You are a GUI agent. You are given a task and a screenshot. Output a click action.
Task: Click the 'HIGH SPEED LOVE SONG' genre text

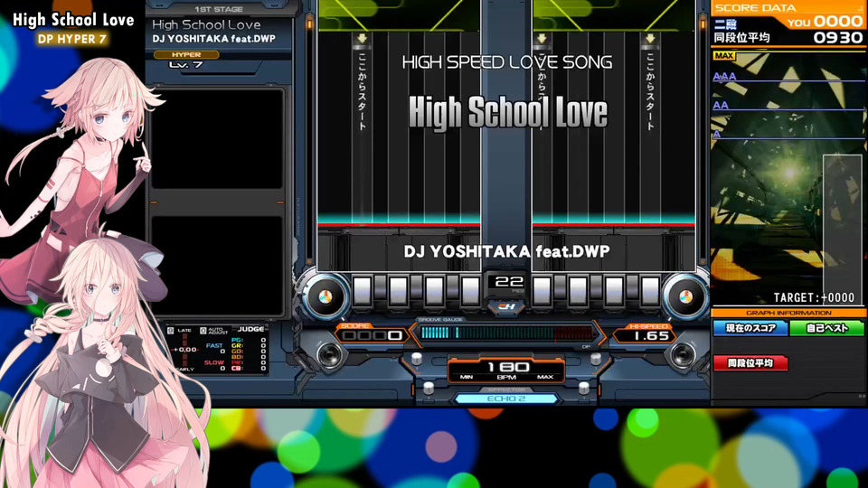click(x=507, y=62)
